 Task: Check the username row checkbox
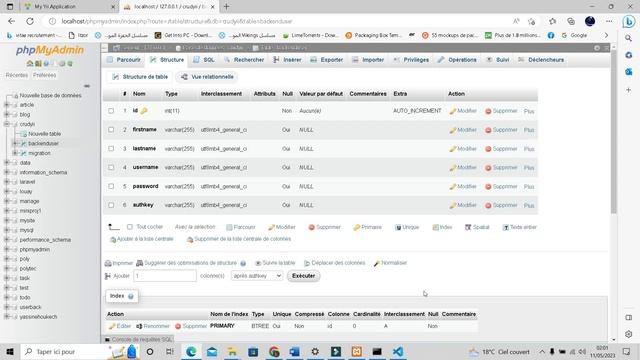tap(111, 167)
